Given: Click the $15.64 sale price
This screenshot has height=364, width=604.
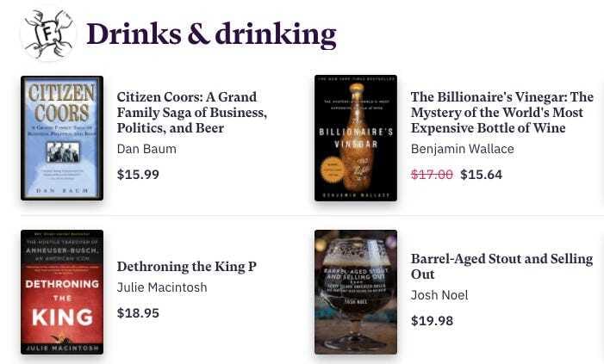Looking at the screenshot, I should pyautogui.click(x=482, y=175).
